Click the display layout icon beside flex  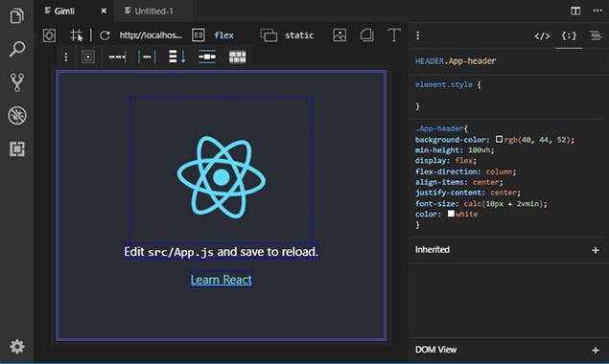(199, 35)
